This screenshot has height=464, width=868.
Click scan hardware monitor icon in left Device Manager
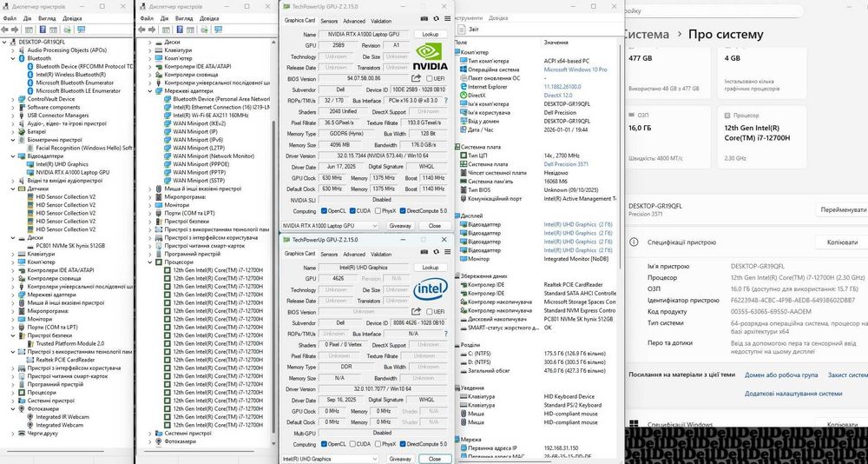click(x=82, y=30)
